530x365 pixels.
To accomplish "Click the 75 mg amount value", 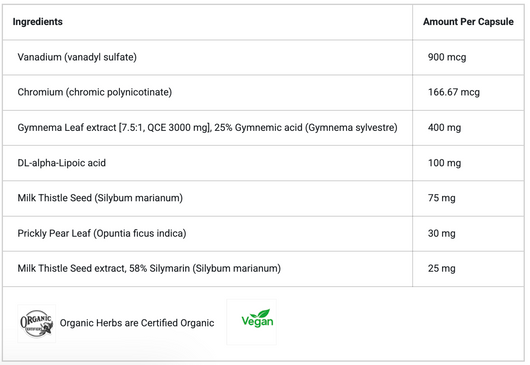I will (x=441, y=198).
